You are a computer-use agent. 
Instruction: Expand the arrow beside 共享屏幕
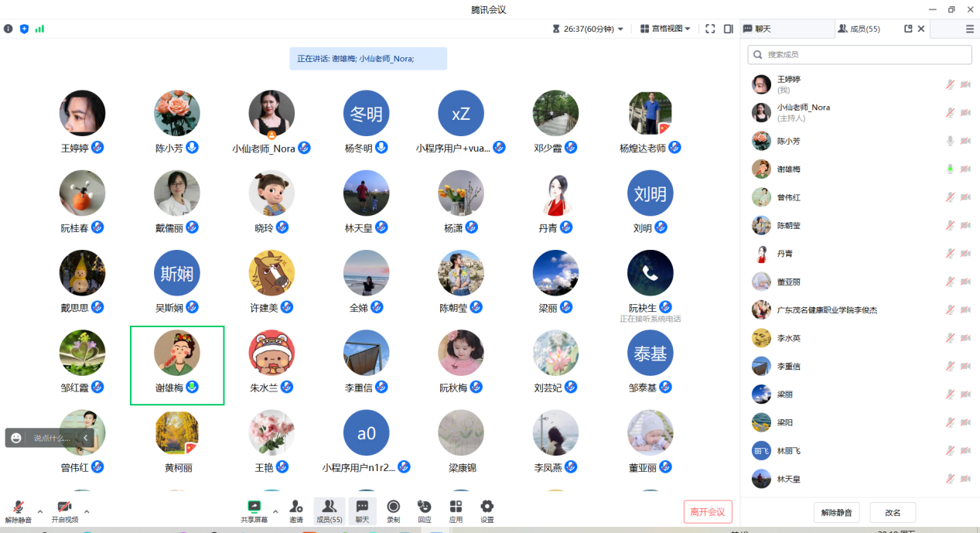click(275, 511)
